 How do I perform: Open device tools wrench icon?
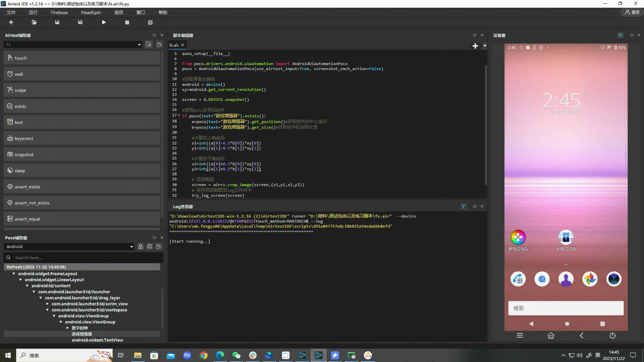pos(620,35)
